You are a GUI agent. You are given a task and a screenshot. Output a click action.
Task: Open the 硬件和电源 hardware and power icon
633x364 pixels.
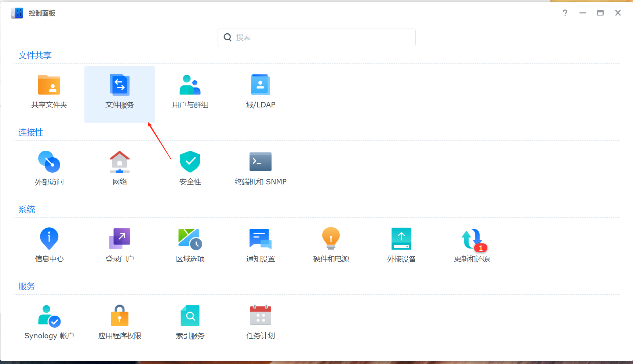(x=331, y=239)
